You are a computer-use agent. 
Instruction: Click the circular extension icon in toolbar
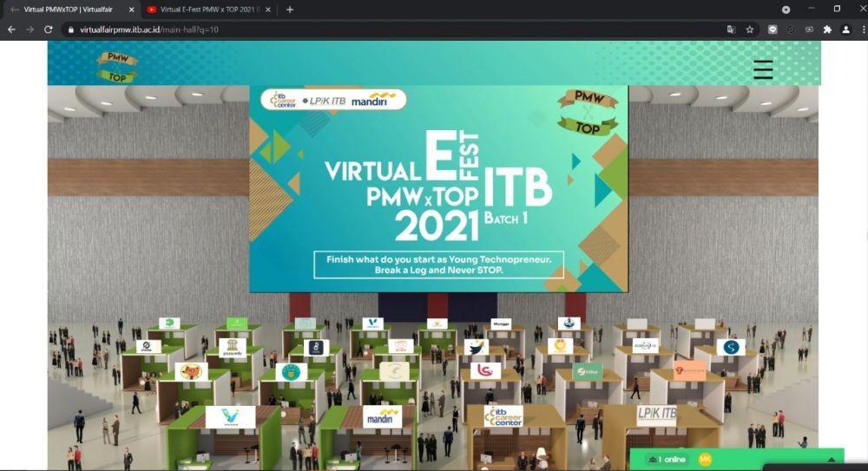coord(791,29)
